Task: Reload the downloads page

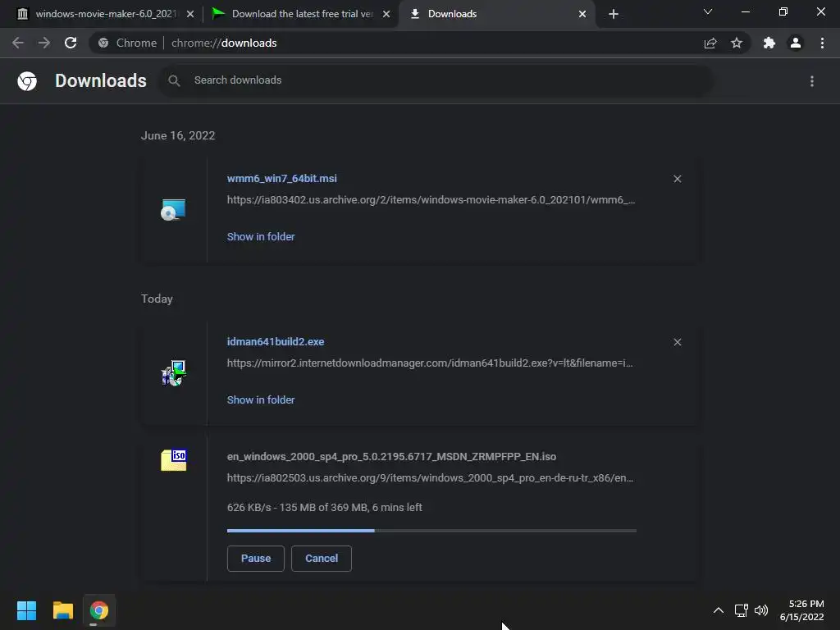Action: (71, 43)
